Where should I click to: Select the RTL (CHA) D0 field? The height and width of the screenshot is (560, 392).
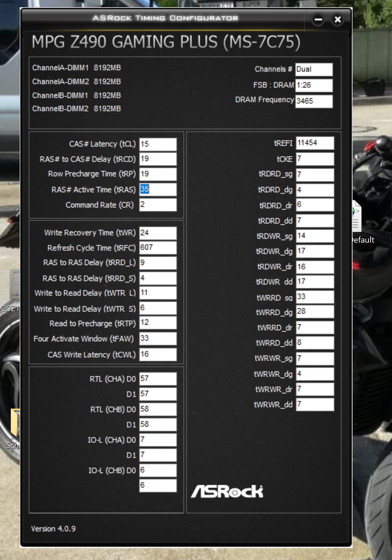click(158, 379)
